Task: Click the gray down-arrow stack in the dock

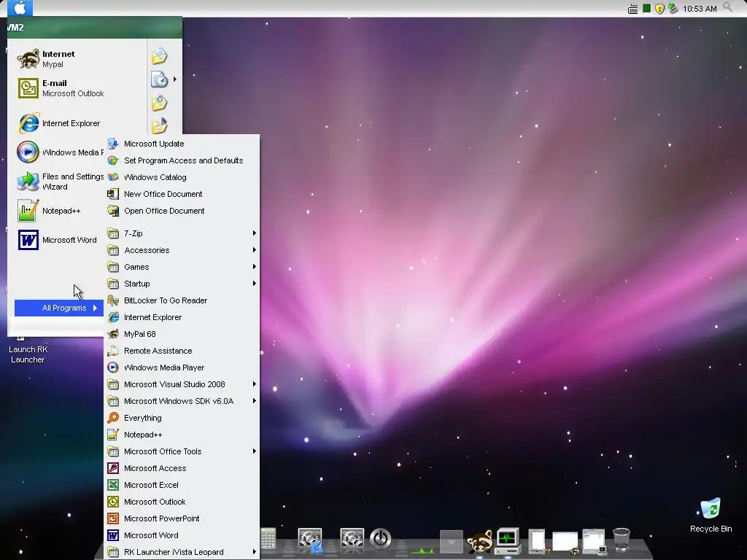Action: tap(451, 542)
